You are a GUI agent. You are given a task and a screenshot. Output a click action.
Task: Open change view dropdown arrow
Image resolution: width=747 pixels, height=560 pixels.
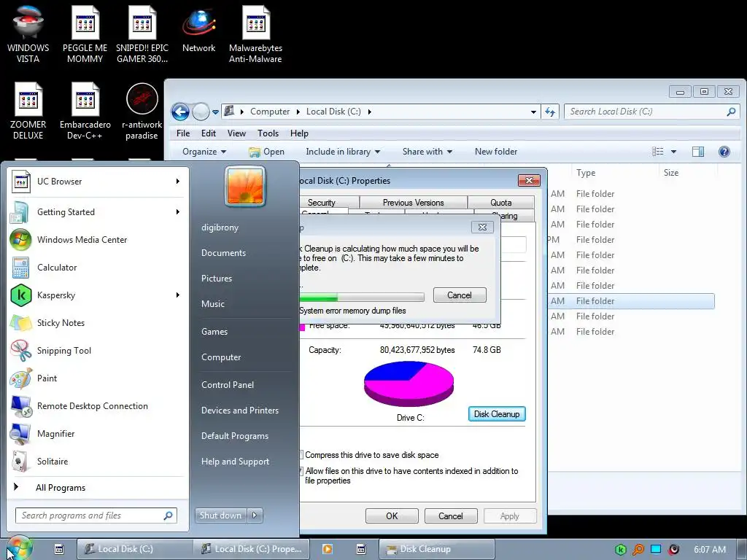(673, 152)
